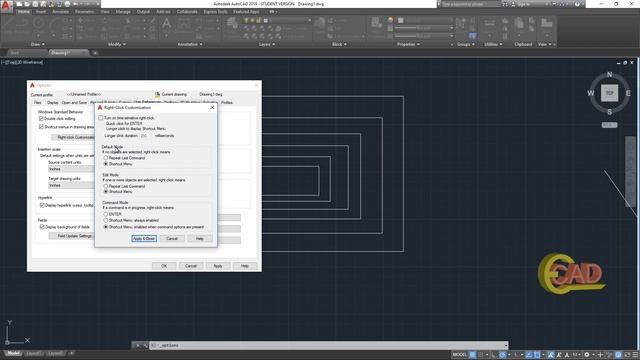Click the Annotation Monitor plus icon
The image size is (640, 360).
pos(600,355)
